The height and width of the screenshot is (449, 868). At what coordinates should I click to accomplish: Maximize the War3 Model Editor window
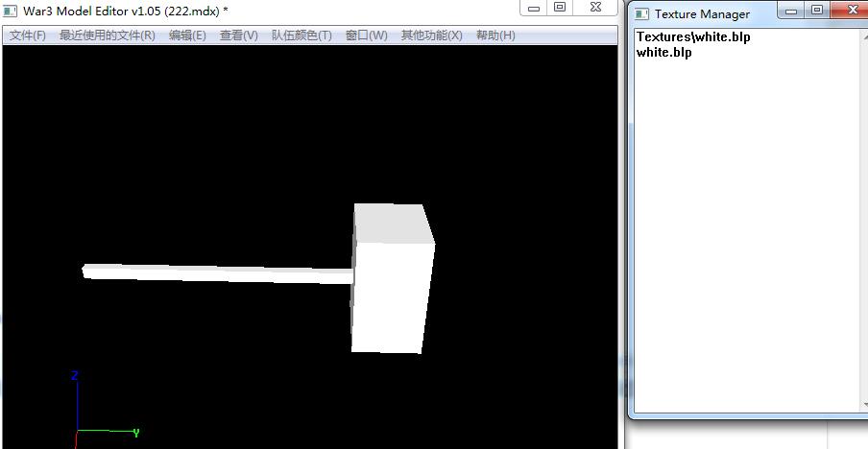point(560,7)
